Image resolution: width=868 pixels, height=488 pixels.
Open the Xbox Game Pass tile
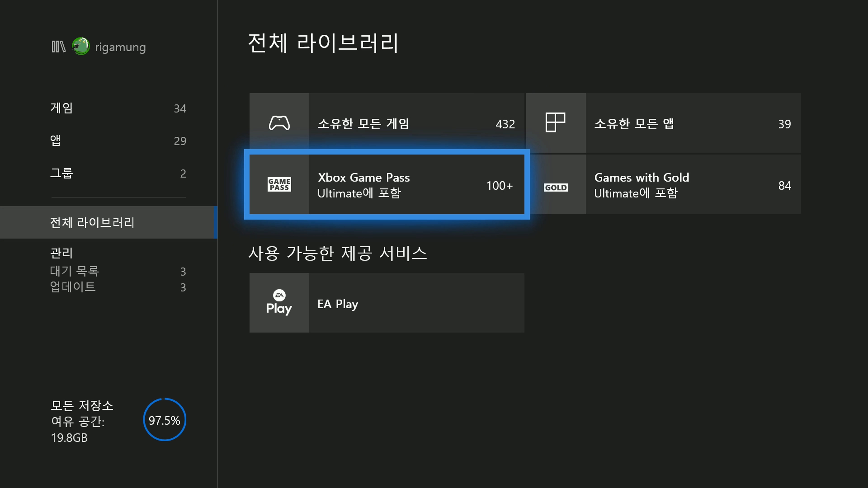point(387,184)
